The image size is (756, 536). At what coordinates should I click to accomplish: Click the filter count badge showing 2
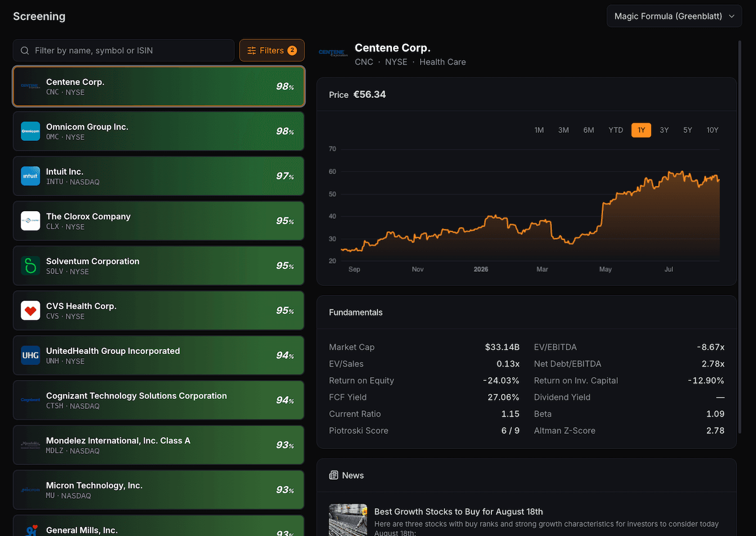(x=292, y=50)
